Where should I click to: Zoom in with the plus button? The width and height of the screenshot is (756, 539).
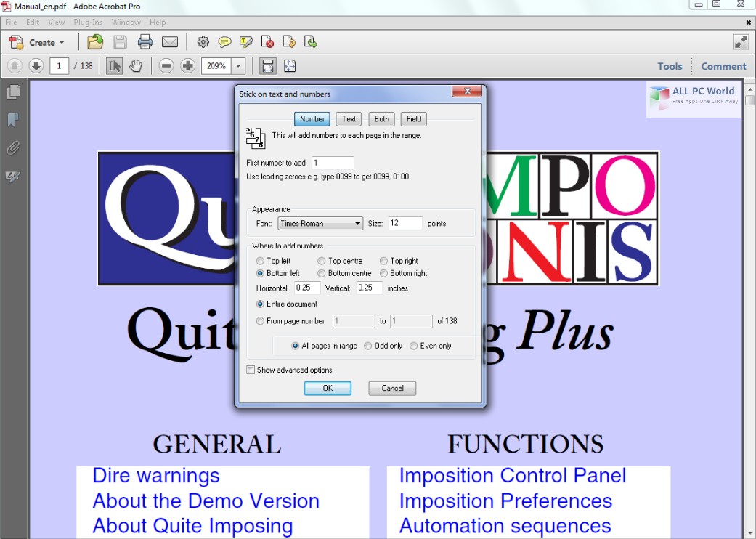click(187, 65)
